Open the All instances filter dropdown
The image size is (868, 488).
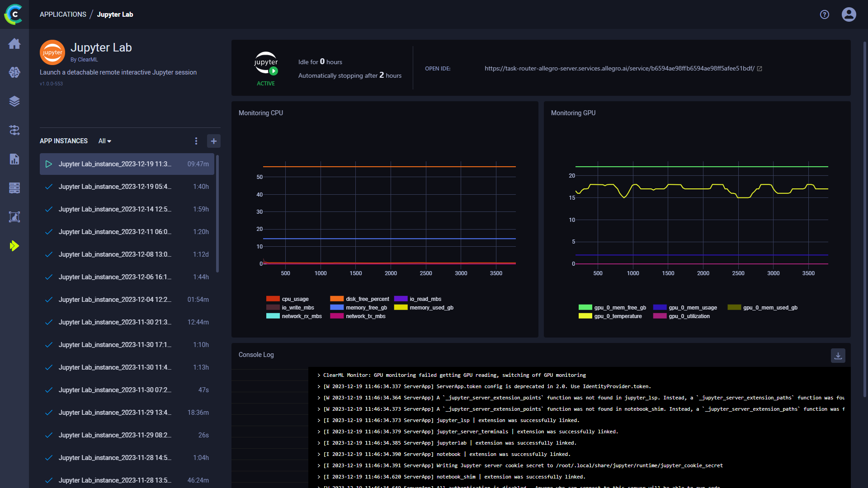(x=104, y=141)
